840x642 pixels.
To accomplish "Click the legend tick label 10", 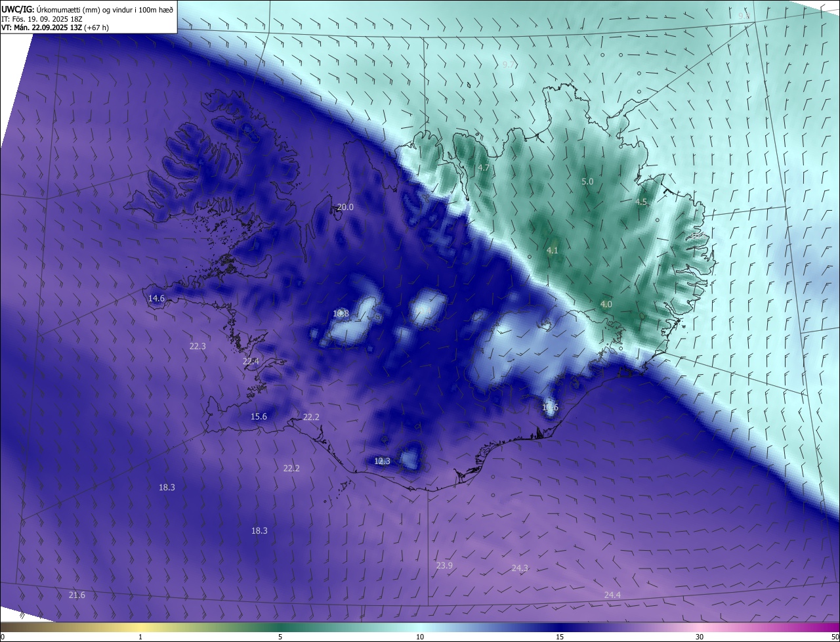I will (420, 637).
